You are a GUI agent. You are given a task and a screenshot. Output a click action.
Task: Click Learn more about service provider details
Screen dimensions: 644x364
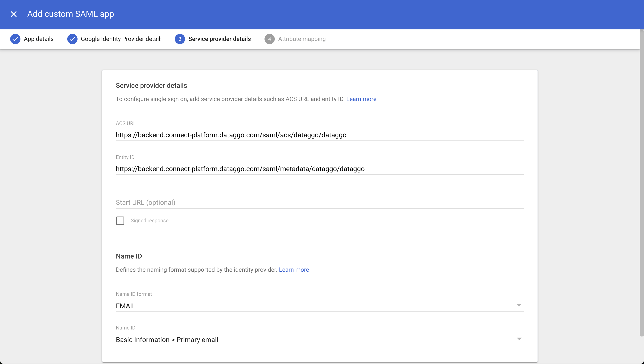[x=361, y=99]
